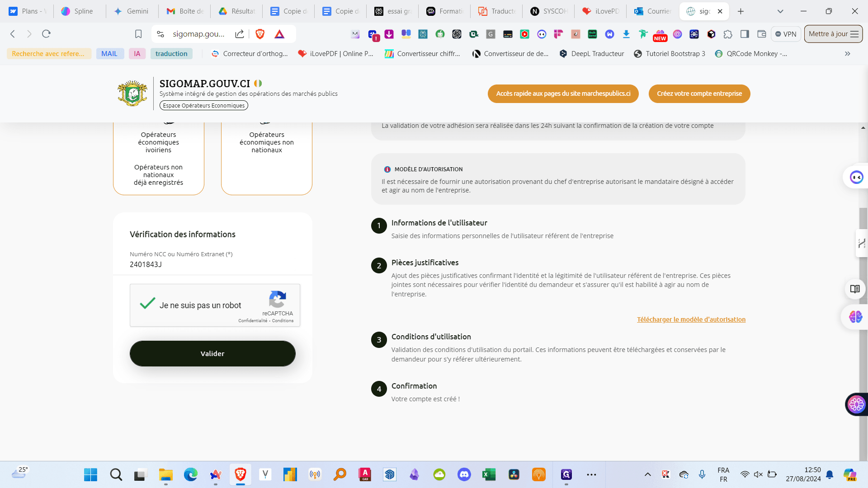Screen dimensions: 868x488
Task: Open File Explorer from the taskbar
Action: (x=165, y=474)
